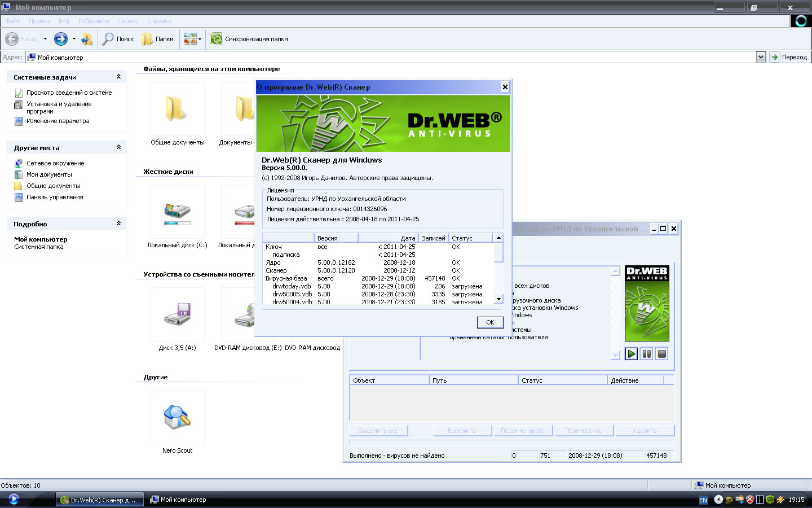
Task: Stop scanning with the square stop button
Action: (662, 354)
